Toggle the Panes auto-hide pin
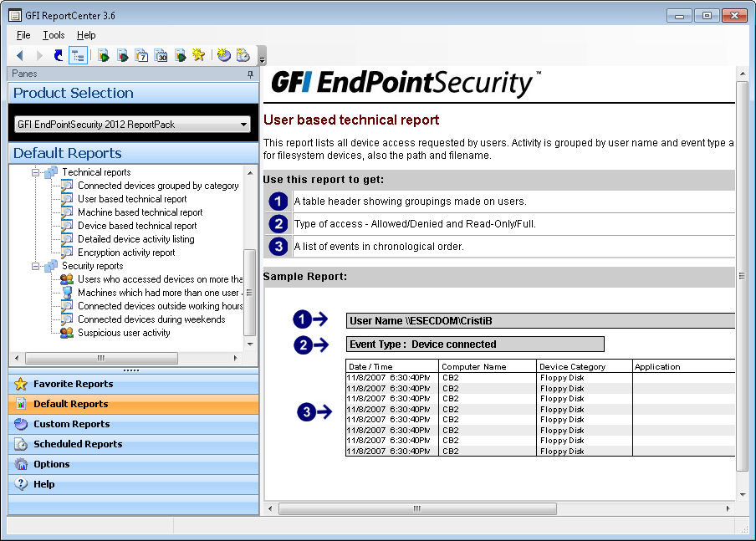Screen dimensions: 756x541 click(x=250, y=74)
